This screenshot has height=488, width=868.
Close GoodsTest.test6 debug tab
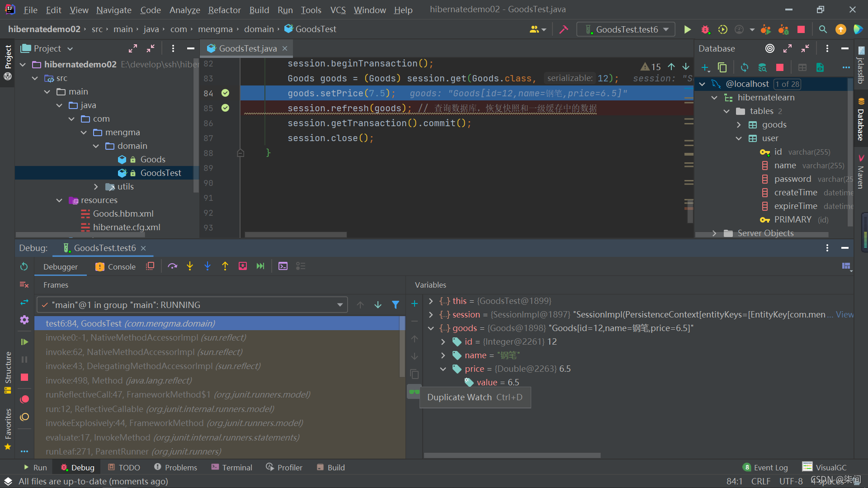click(143, 248)
